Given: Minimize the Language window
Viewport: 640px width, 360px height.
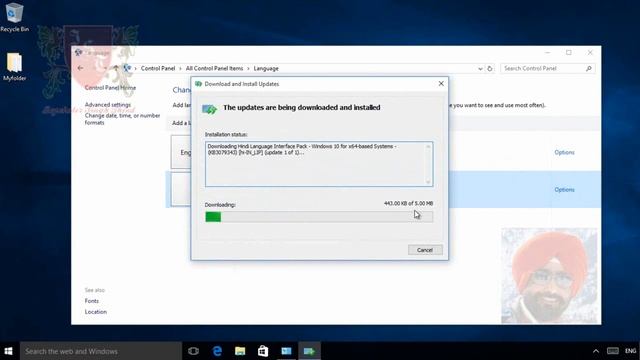Looking at the screenshot, I should (548, 53).
